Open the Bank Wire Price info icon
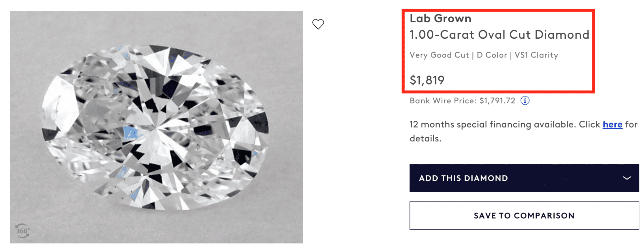Image resolution: width=644 pixels, height=246 pixels. pyautogui.click(x=525, y=101)
